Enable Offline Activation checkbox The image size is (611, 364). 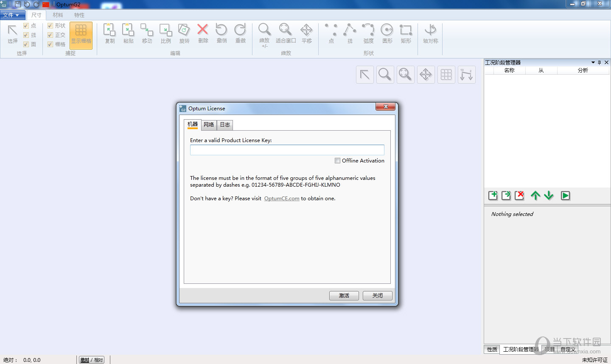(337, 161)
